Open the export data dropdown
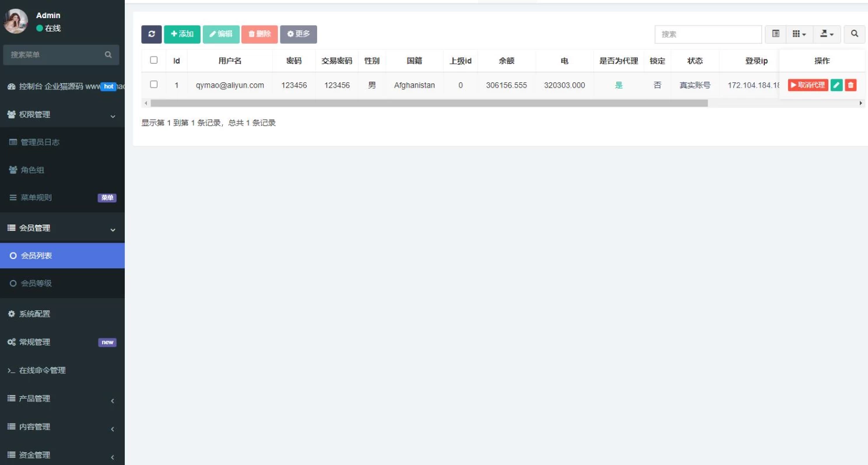Screen dimensions: 868x465 827,34
